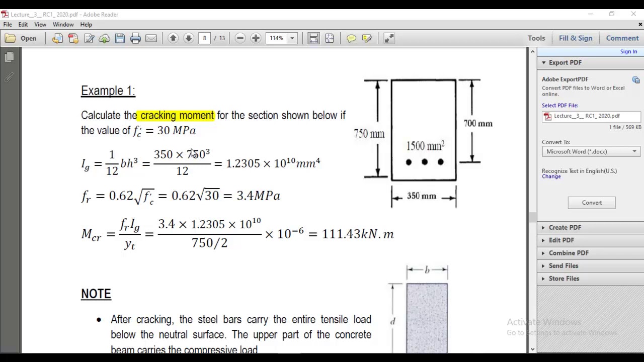Click the 114% zoom value field

pyautogui.click(x=277, y=38)
